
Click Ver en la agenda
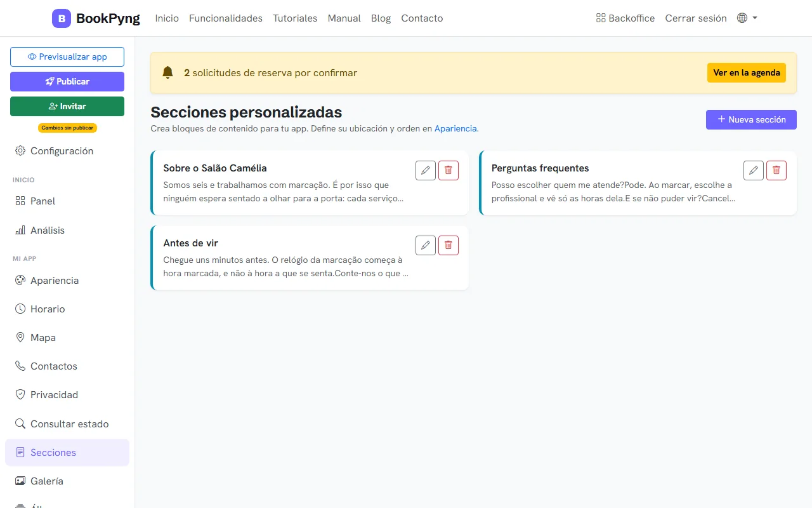747,72
